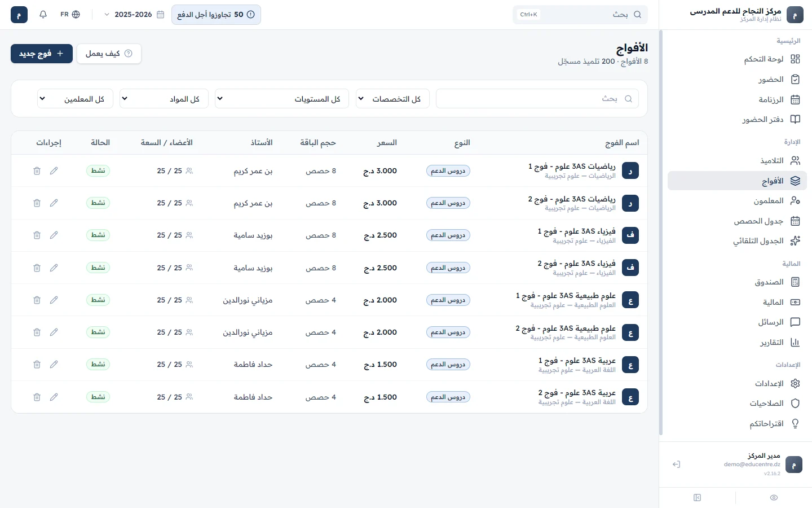Edit the رياضيات 3AS علوم - فوج 2 group

click(54, 203)
